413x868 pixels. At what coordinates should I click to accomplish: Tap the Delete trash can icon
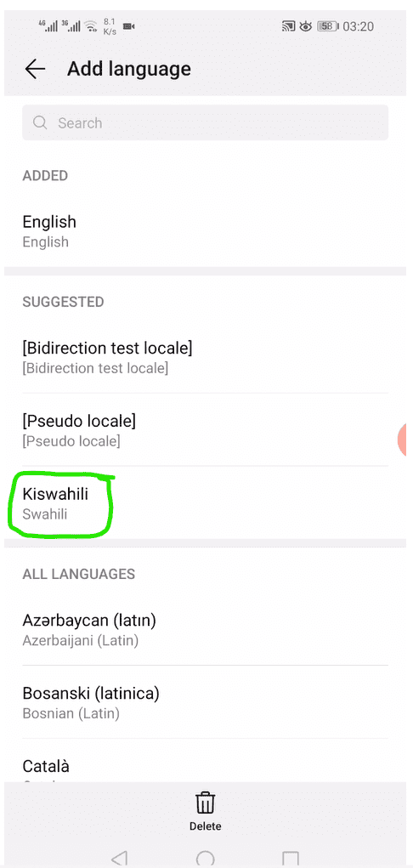coord(206,803)
